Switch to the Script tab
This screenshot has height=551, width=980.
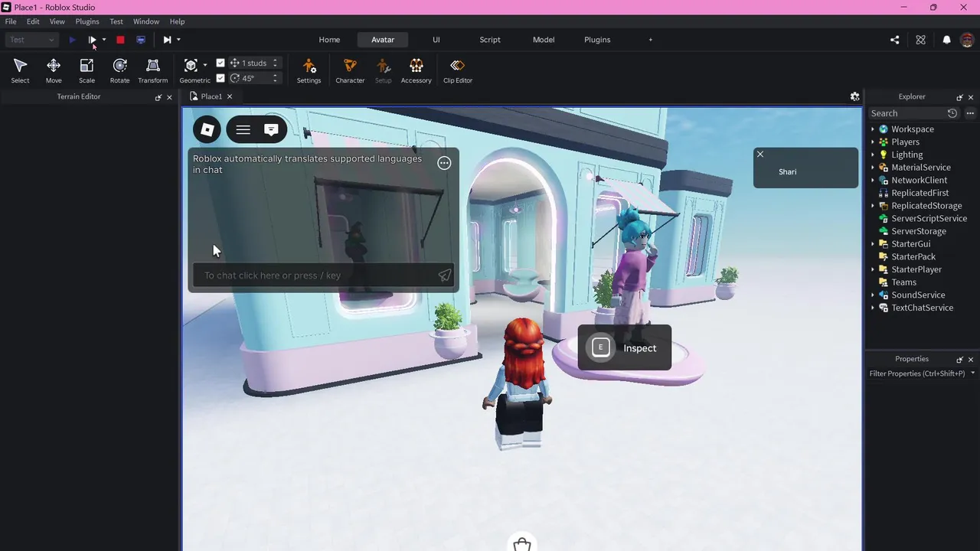[x=490, y=40]
